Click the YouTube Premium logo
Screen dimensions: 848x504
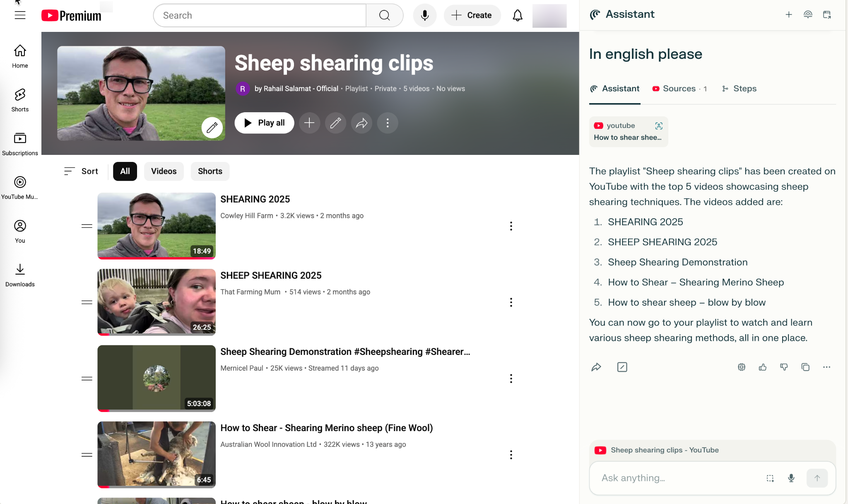[71, 16]
